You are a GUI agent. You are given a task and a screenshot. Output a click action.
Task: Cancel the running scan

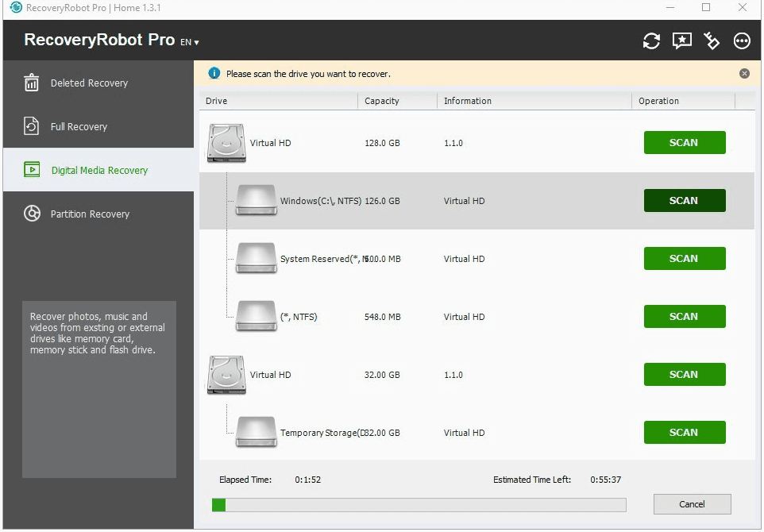click(x=692, y=504)
